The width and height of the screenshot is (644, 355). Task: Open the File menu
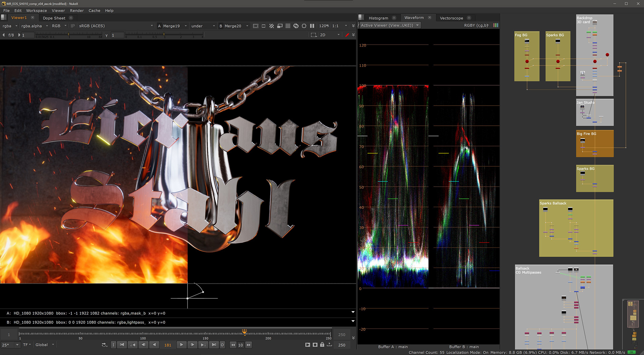(x=6, y=11)
